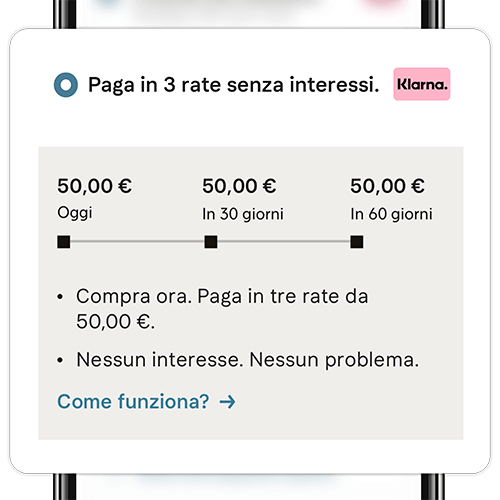The height and width of the screenshot is (500, 500).
Task: Click the bullet point before 'Nessun interesse'
Action: click(x=60, y=360)
